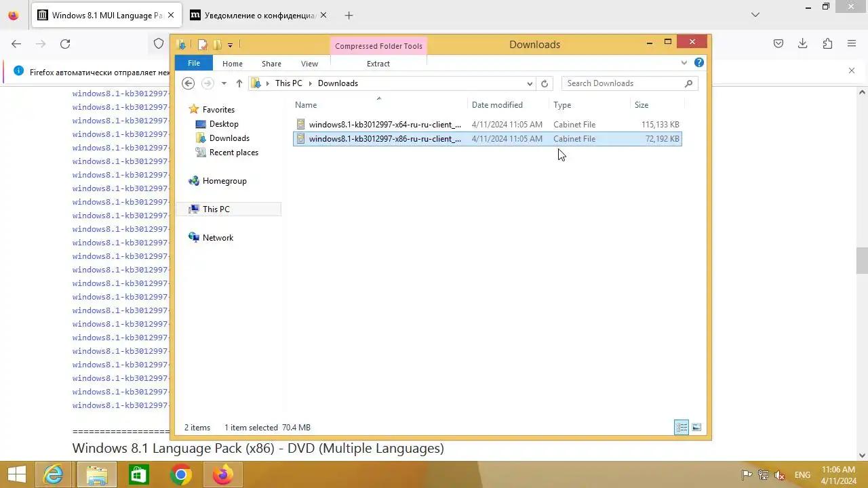
Task: Click This PC in breadcrumb path
Action: (289, 83)
